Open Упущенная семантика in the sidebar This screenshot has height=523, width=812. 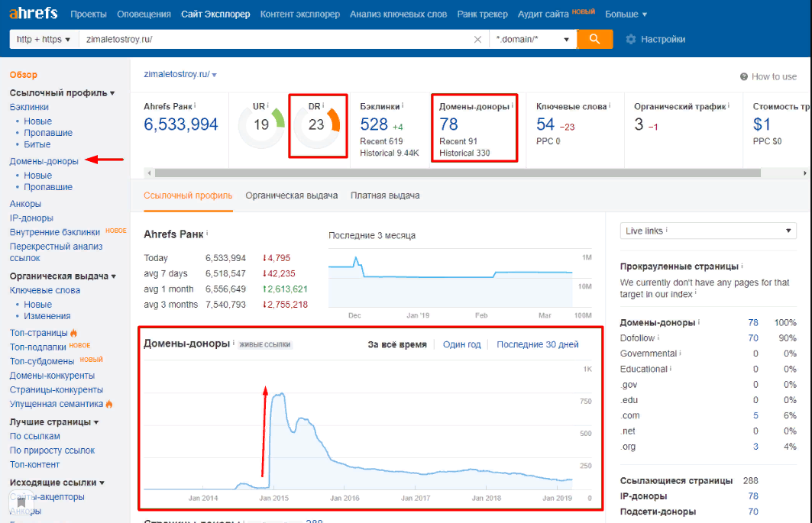coord(57,404)
